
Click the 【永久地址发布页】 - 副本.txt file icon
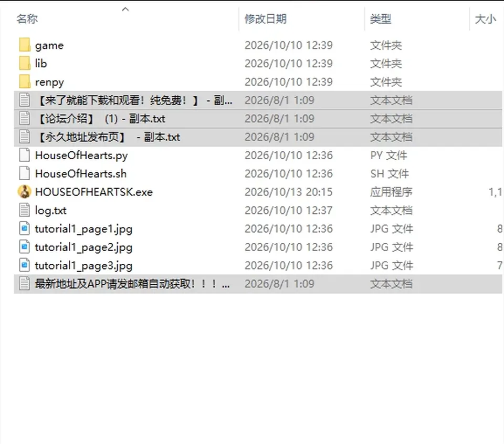[25, 137]
